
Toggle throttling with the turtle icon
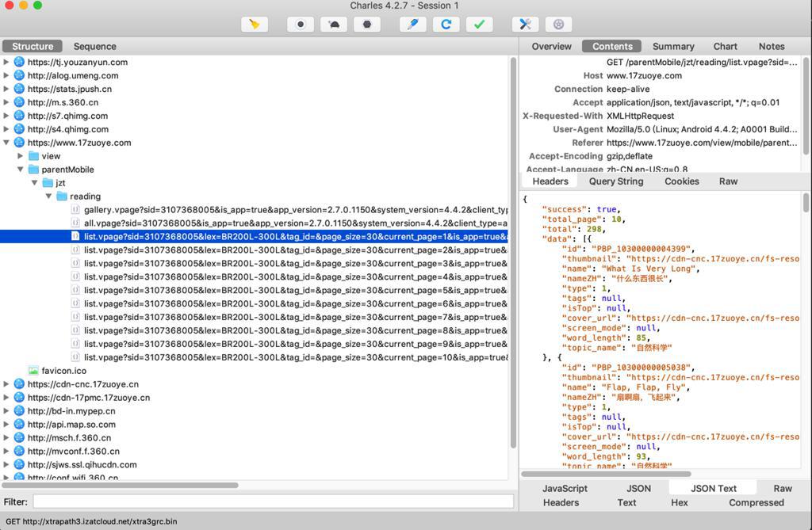pos(333,25)
